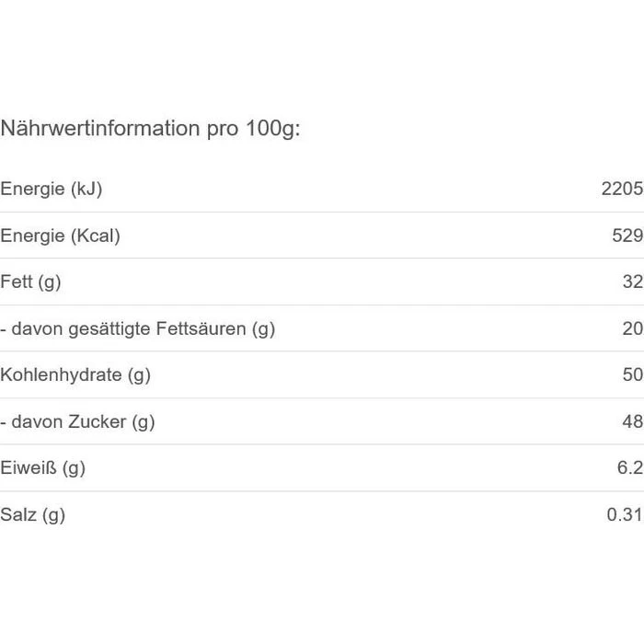Click the saturated fat value 20
Screen dimensions: 644x644
tap(632, 329)
